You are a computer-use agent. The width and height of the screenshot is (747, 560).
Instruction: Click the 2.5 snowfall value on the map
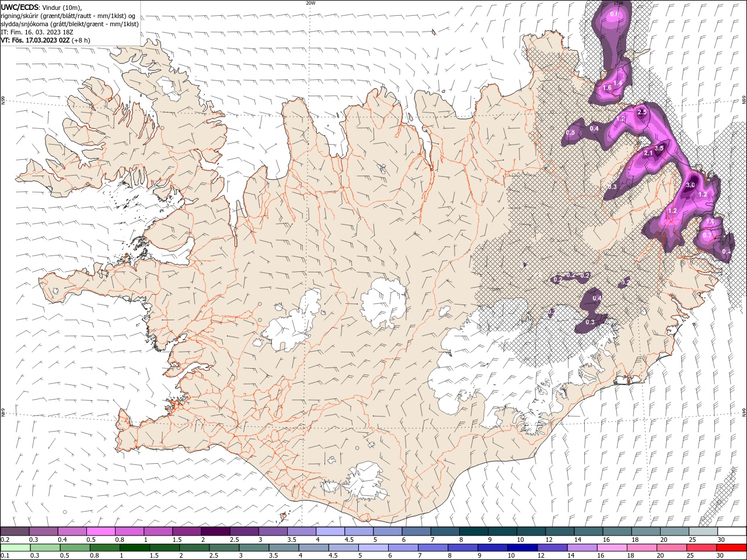pyautogui.click(x=642, y=112)
